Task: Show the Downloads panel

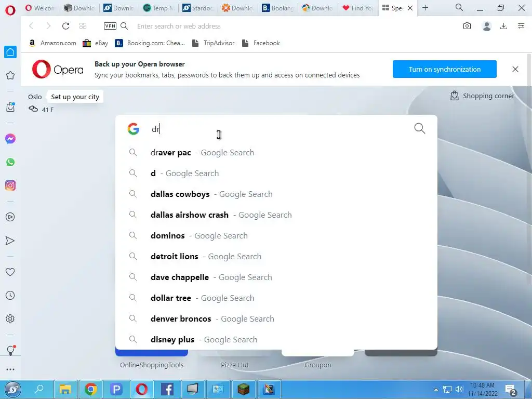Action: [503, 26]
